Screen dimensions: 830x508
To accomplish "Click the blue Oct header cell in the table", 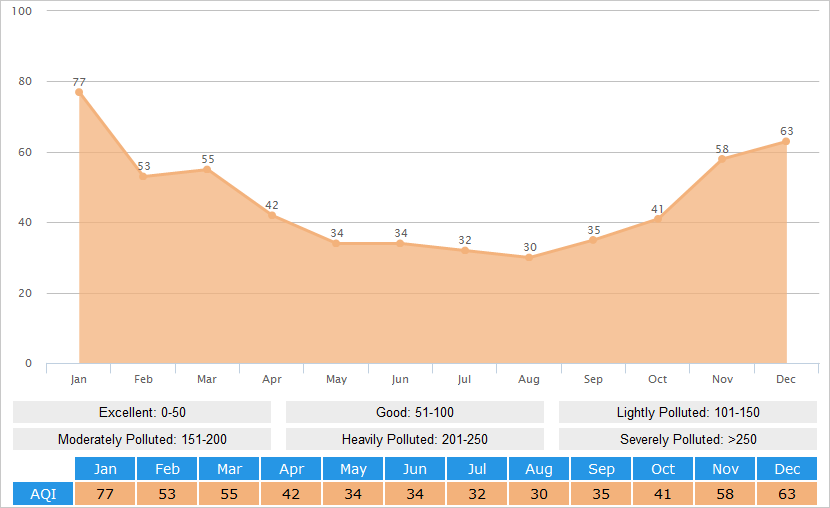I will pyautogui.click(x=663, y=469).
